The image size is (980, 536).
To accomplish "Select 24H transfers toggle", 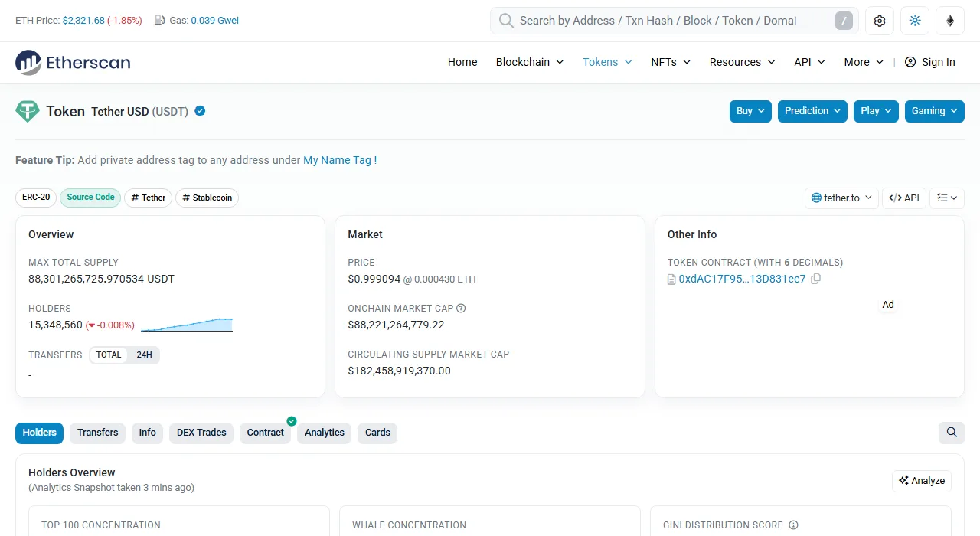I will click(144, 355).
